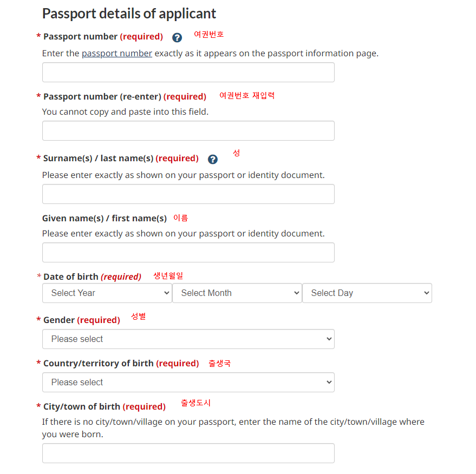Expand the Gender dropdown

click(188, 339)
